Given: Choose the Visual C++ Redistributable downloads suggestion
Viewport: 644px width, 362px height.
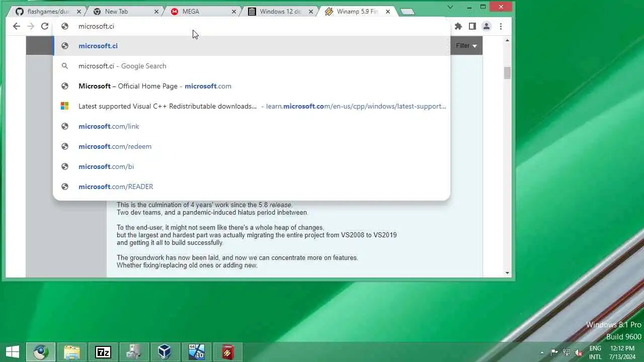Looking at the screenshot, I should tap(252, 106).
